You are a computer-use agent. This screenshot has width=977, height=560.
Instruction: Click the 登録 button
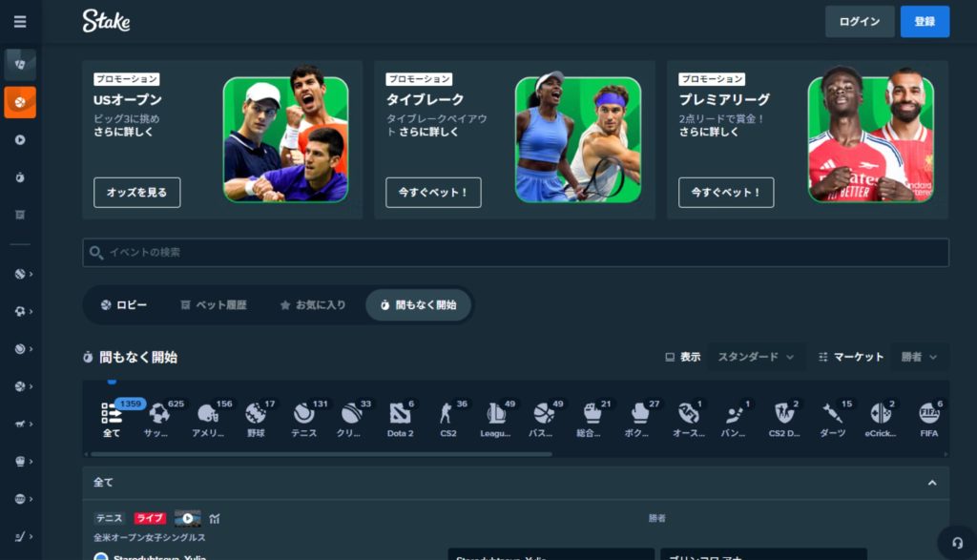click(925, 22)
